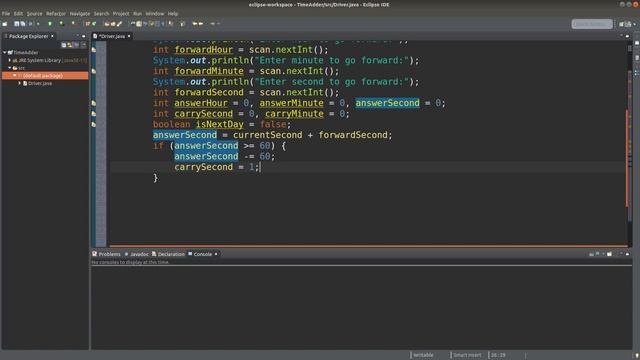Image resolution: width=640 pixels, height=360 pixels.
Task: Open the File menu
Action: 6,13
